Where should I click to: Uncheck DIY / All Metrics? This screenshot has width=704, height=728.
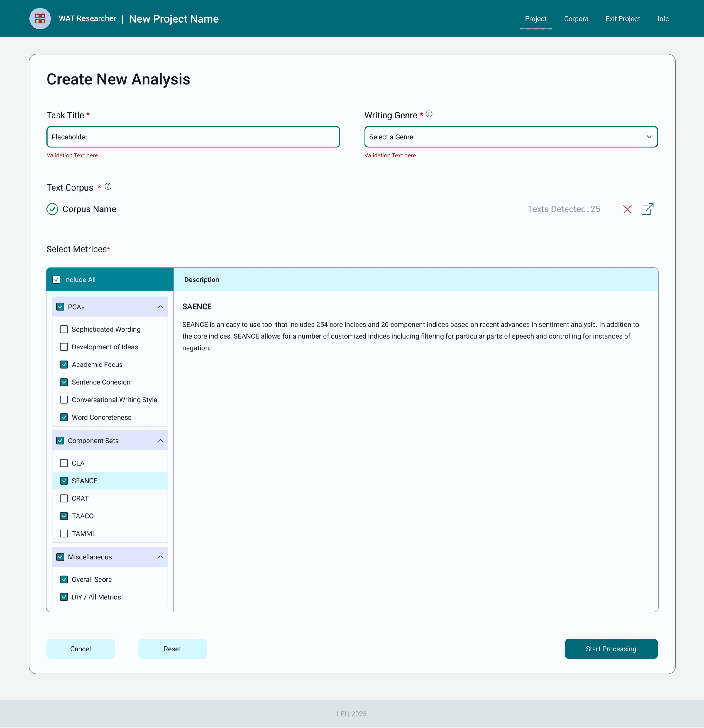(64, 597)
